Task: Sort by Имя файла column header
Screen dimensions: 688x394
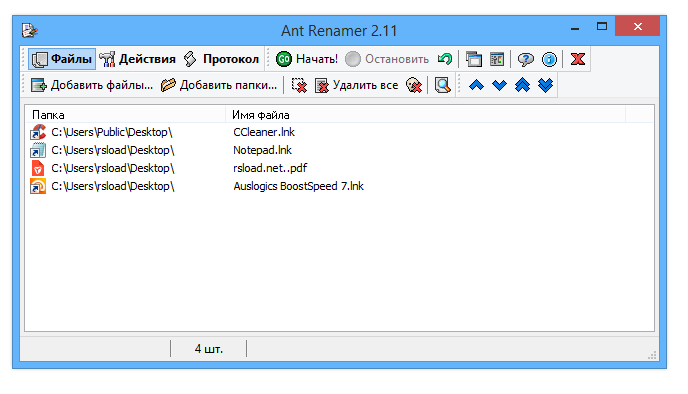Action: click(x=426, y=115)
